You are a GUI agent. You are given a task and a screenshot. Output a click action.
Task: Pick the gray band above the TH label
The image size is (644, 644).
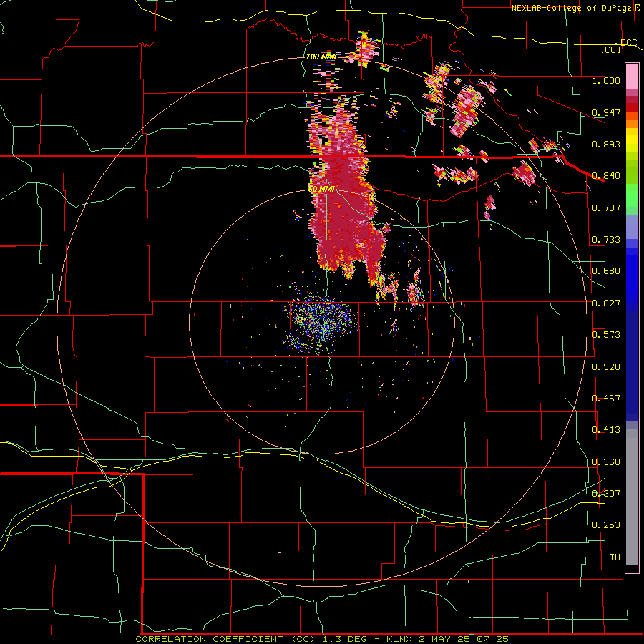point(632,497)
